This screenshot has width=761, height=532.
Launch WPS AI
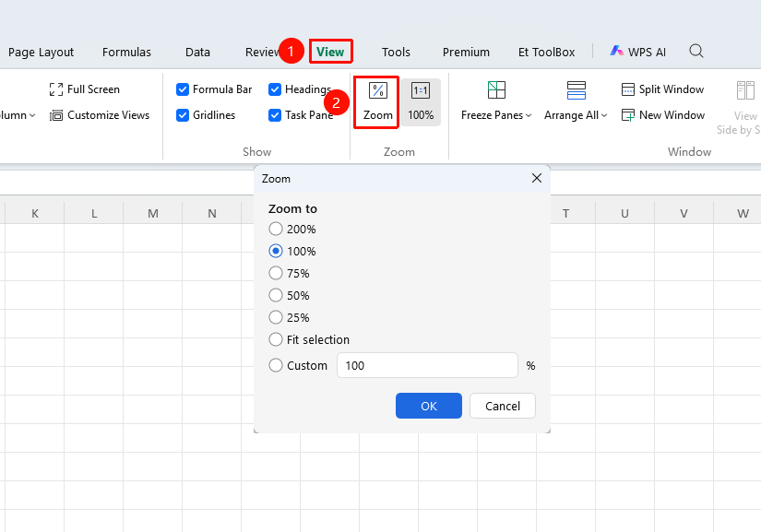[637, 52]
